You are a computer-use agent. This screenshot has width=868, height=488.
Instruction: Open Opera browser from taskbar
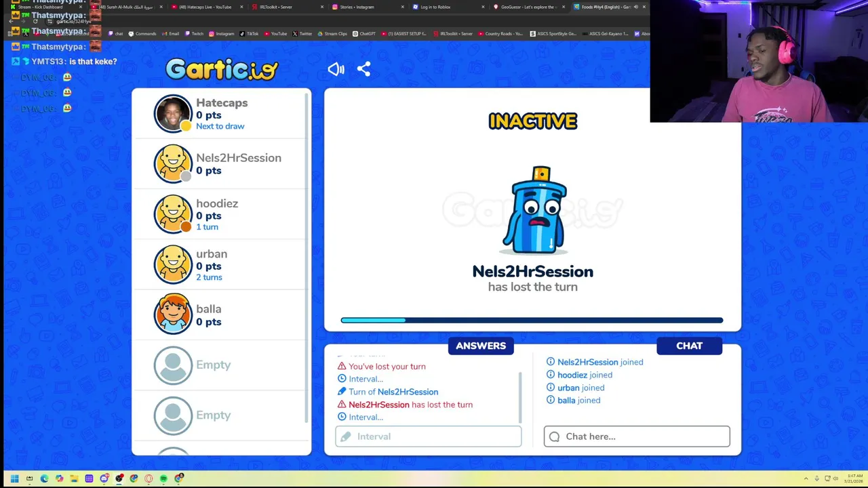pos(149,479)
